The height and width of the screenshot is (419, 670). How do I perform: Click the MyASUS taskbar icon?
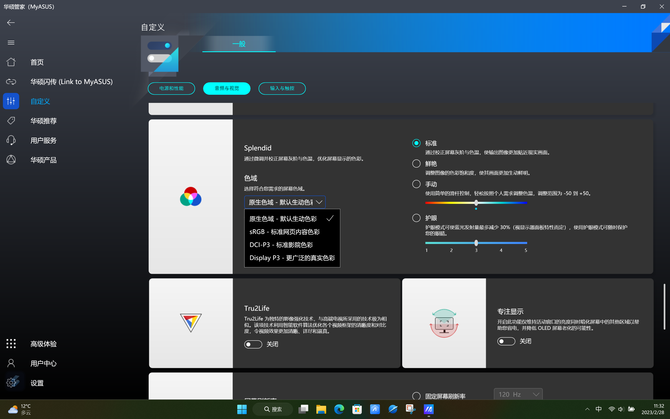[x=429, y=410]
